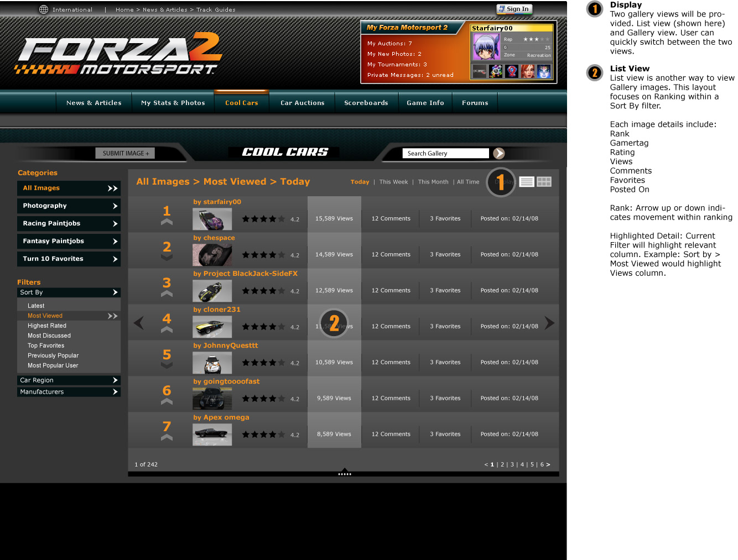Image resolution: width=738 pixels, height=560 pixels.
Task: Open cloner231 car thumbnail
Action: 212,327
